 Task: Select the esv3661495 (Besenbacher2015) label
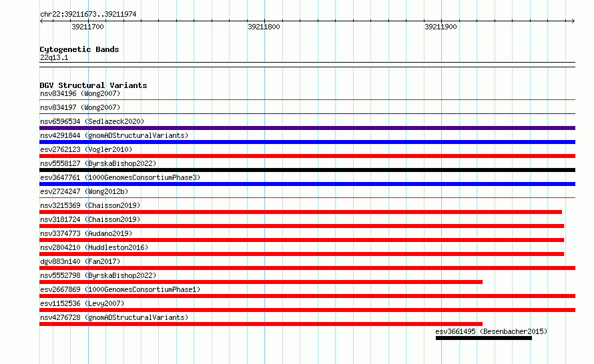point(491,331)
